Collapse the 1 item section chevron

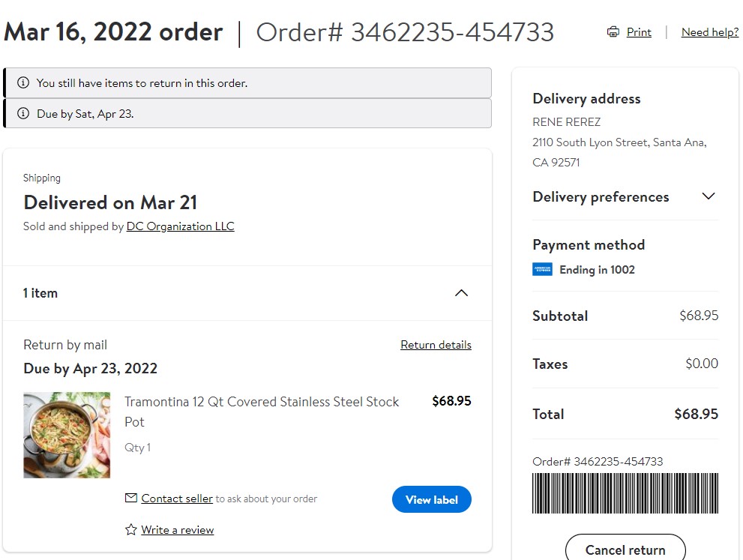click(461, 293)
